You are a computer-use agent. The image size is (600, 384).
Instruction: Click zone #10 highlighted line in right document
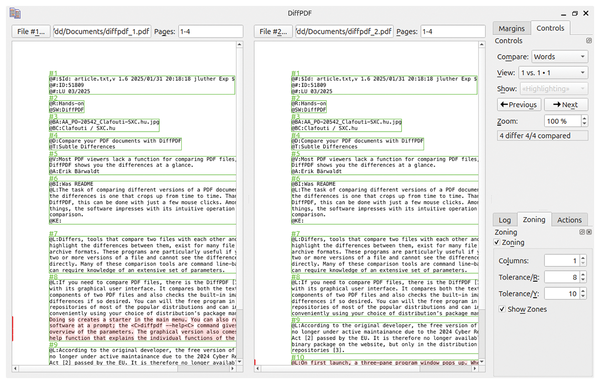coord(385,363)
